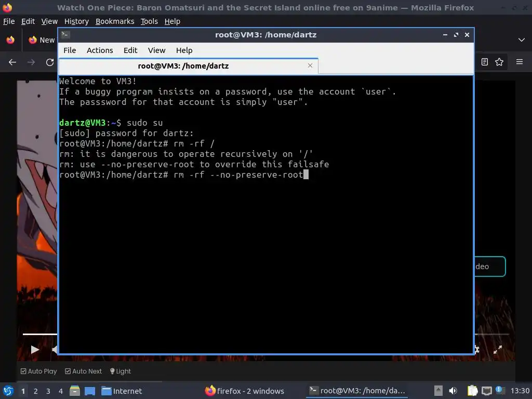
Task: Open Firefox View menu
Action: pos(49,21)
